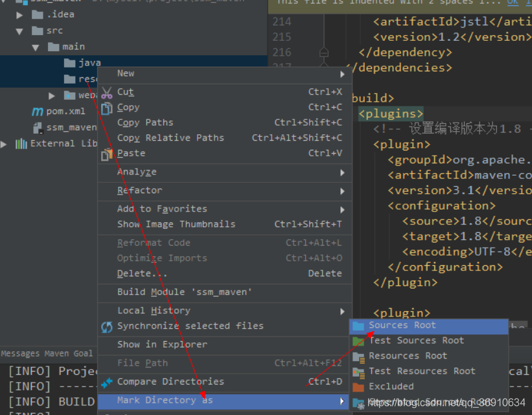Click the web folder icon in tree
The width and height of the screenshot is (532, 415).
pos(69,95)
